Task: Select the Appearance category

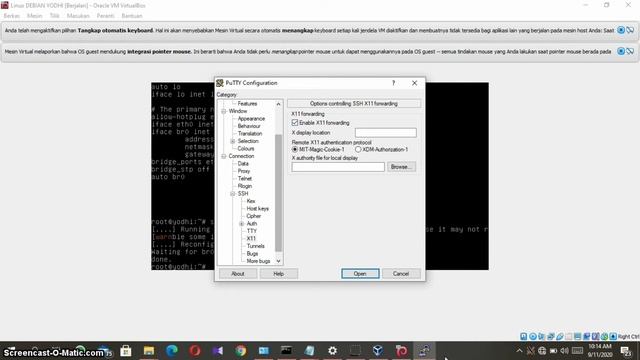Action: (x=251, y=119)
